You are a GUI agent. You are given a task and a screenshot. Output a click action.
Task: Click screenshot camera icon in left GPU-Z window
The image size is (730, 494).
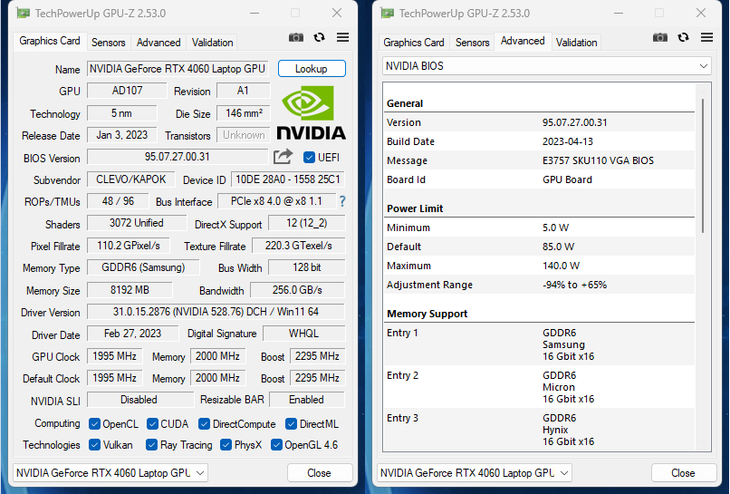(296, 38)
